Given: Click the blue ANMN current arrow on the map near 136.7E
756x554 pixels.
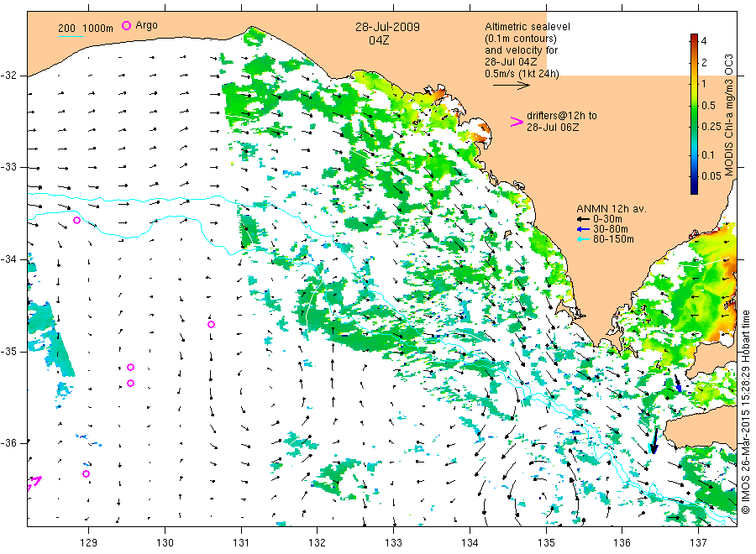Looking at the screenshot, I should click(x=678, y=384).
